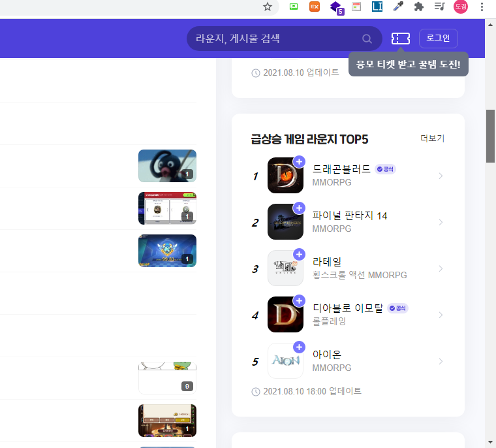Bookmark this page with the star icon
Image resolution: width=496 pixels, height=448 pixels.
pyautogui.click(x=268, y=7)
